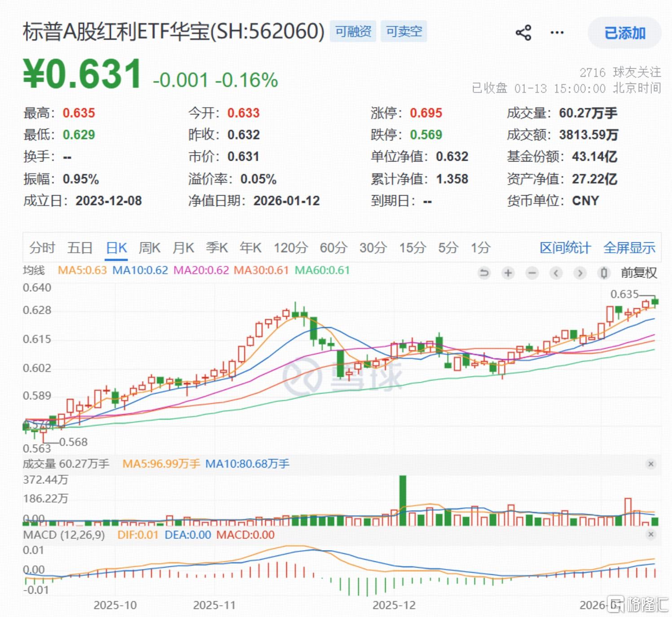Click the MA5:0.63 moving average label

(83, 270)
